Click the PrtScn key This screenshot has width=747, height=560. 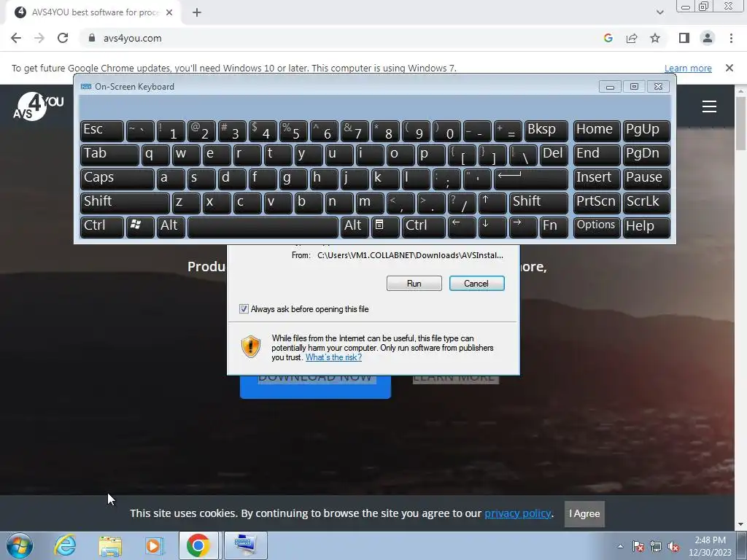coord(596,203)
